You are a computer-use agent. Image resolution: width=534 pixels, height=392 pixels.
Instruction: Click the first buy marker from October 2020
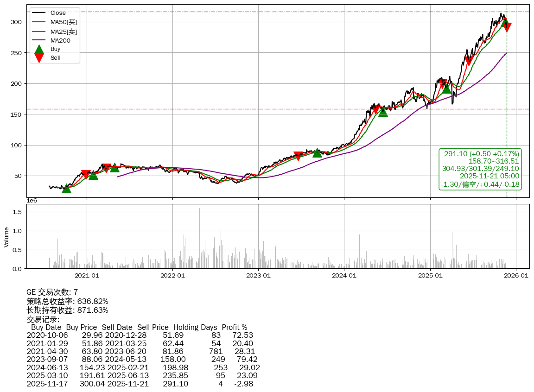[x=67, y=188]
